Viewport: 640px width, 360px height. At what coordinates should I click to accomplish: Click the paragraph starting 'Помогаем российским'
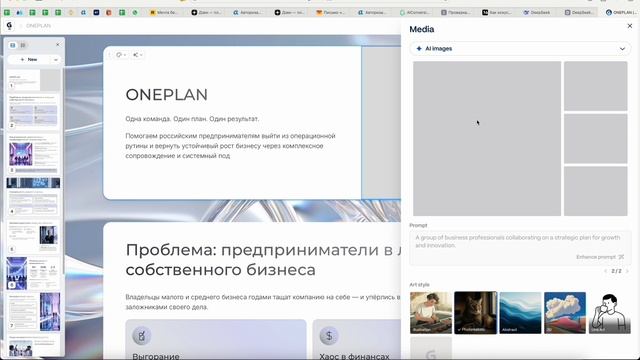click(230, 146)
